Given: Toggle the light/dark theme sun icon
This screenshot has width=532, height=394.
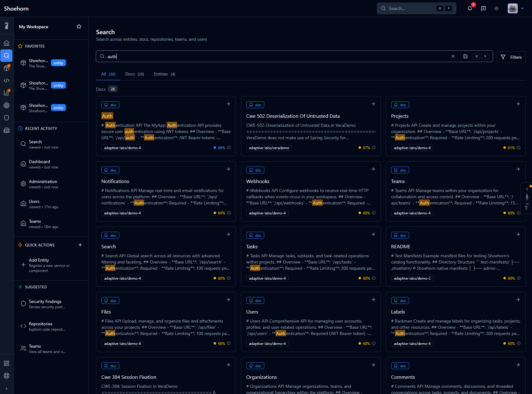Looking at the screenshot, I should click(x=497, y=8).
